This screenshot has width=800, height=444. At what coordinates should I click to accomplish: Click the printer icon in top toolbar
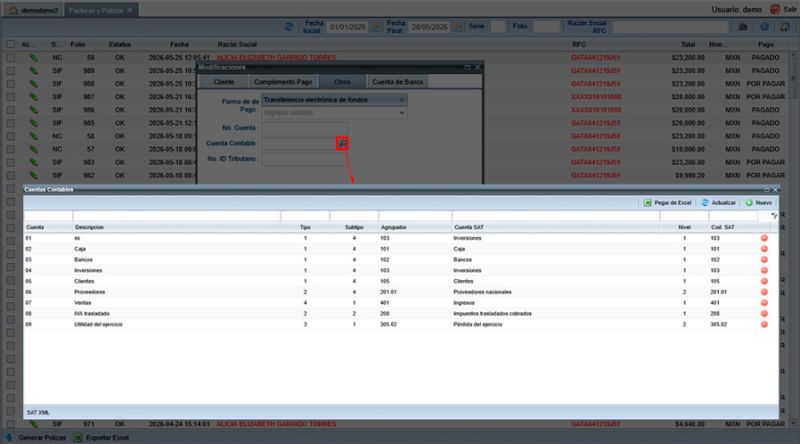(743, 27)
